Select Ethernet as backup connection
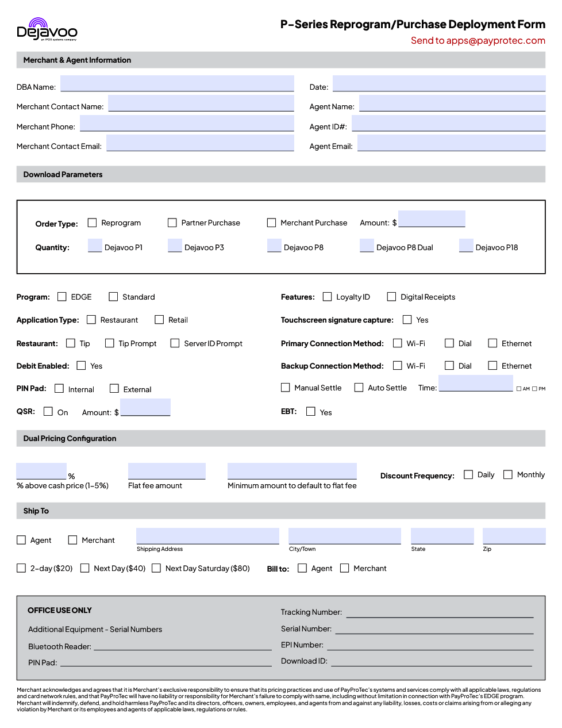562x728 pixels. (493, 366)
